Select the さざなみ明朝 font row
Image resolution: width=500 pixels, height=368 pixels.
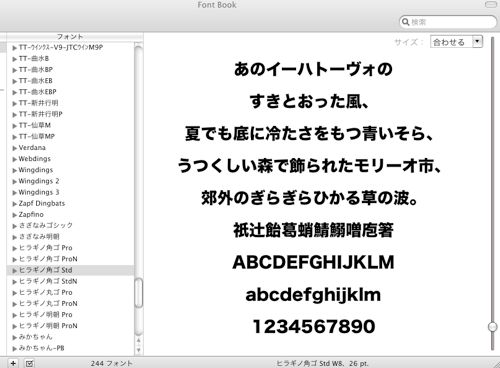(70, 237)
